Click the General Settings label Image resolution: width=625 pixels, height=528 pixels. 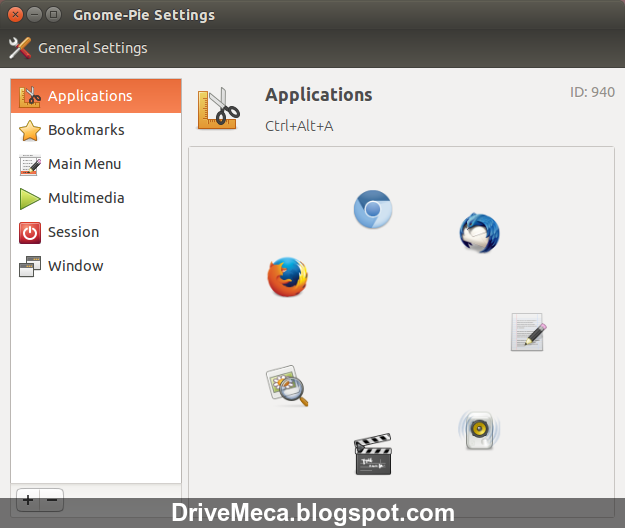pos(92,48)
